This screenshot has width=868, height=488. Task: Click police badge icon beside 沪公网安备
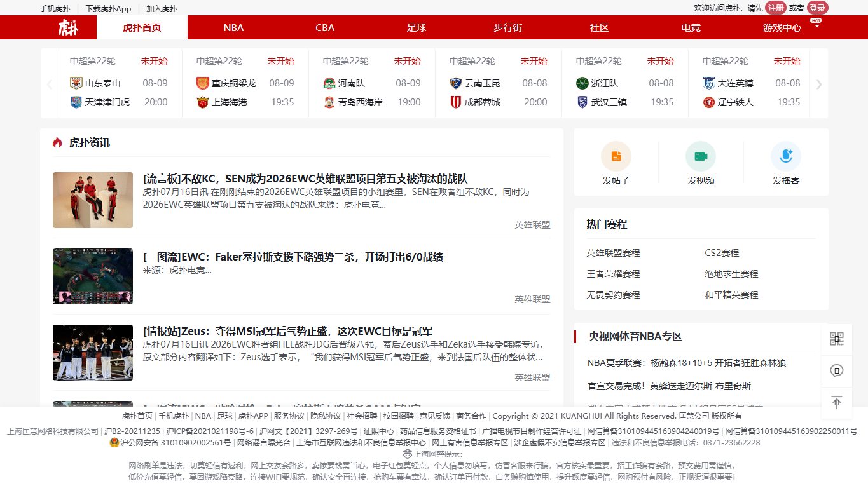click(114, 442)
